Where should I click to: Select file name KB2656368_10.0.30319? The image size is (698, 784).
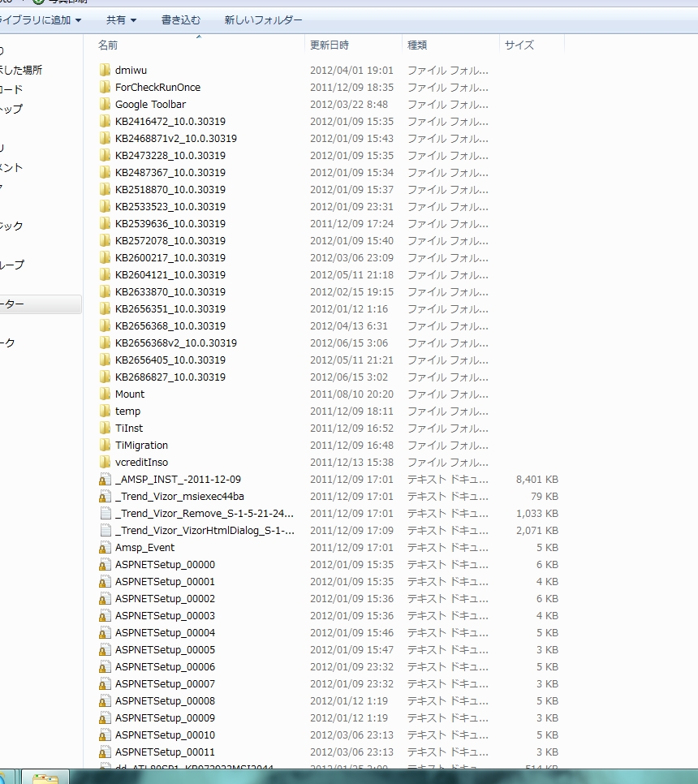pos(170,325)
